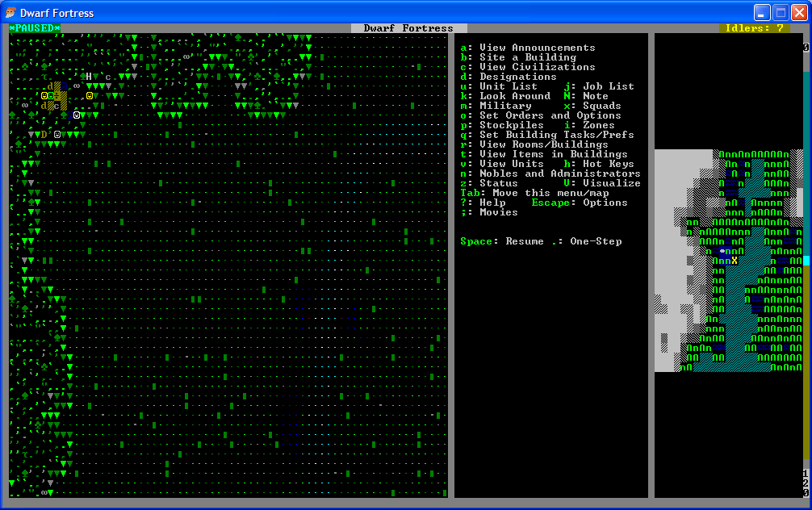812x510 pixels.
Task: Minimize the Dwarf Fortress window
Action: pos(762,12)
